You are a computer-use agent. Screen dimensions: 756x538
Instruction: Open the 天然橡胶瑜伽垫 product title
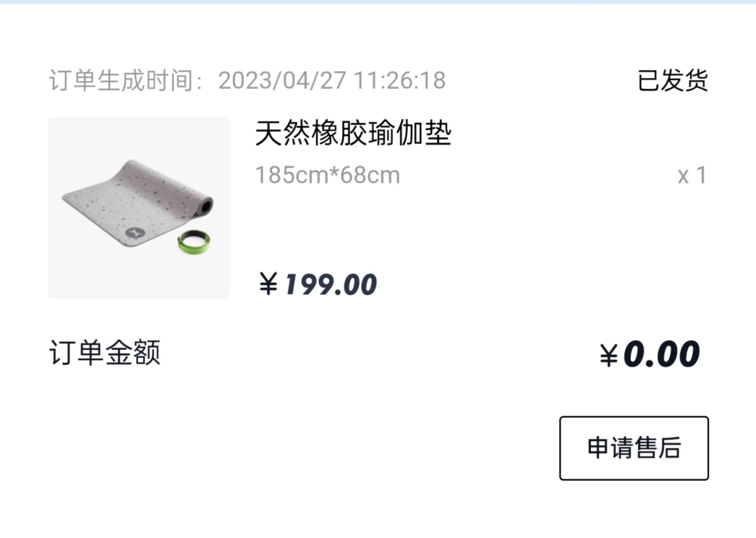tap(353, 133)
